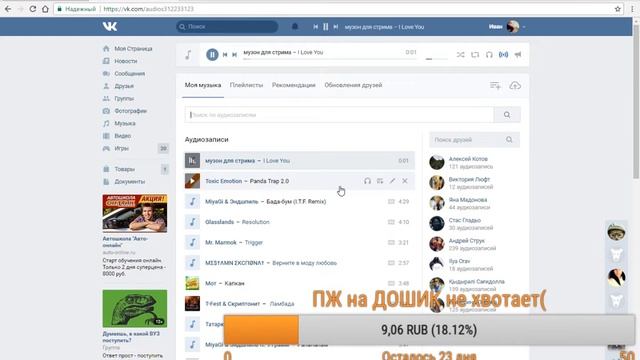Open notifications bell in header
The width and height of the screenshot is (640, 360).
pyautogui.click(x=295, y=27)
